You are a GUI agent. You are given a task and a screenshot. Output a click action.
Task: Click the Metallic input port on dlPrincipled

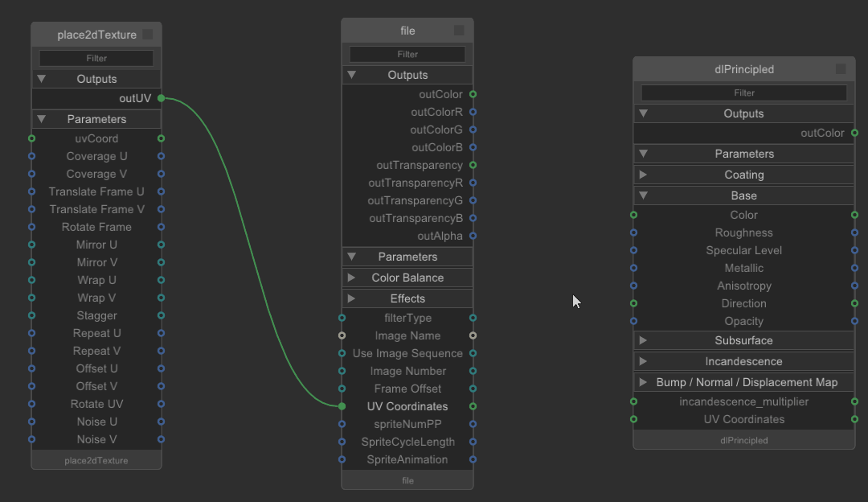pyautogui.click(x=634, y=268)
